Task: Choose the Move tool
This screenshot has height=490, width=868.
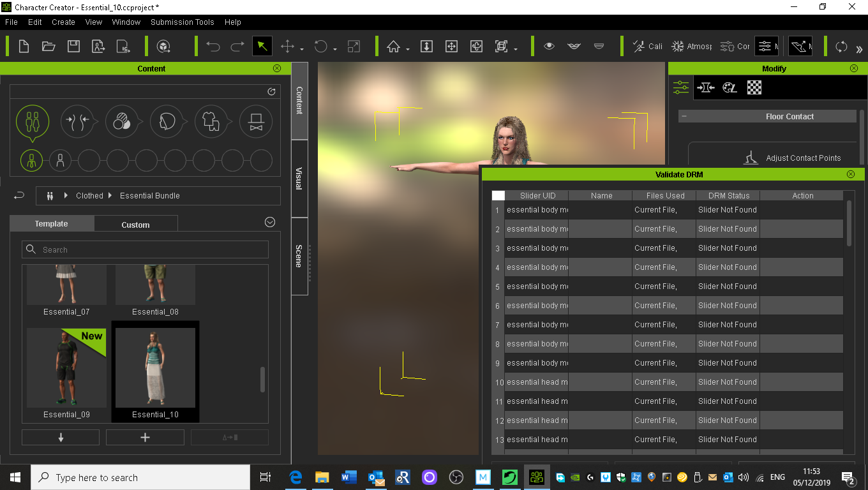Action: click(x=287, y=47)
